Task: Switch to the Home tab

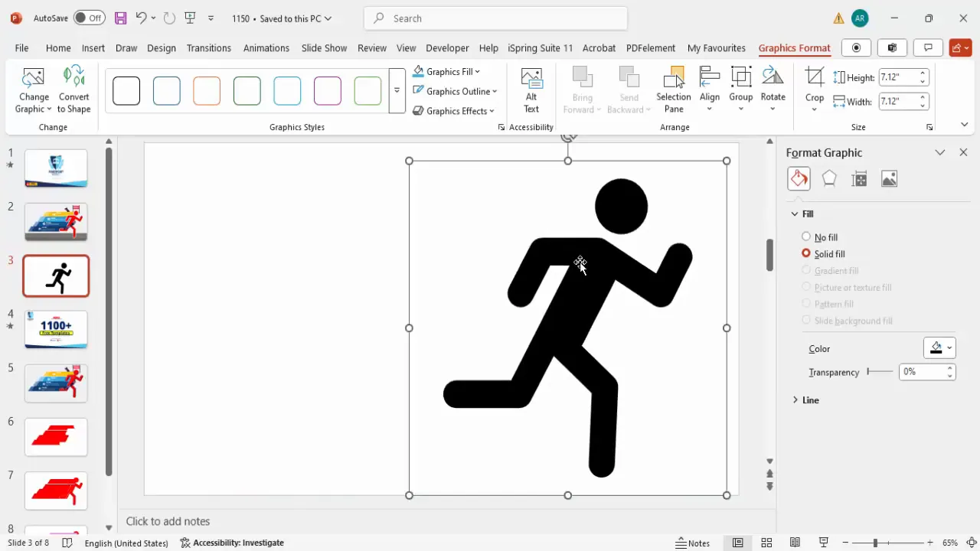Action: coord(58,47)
